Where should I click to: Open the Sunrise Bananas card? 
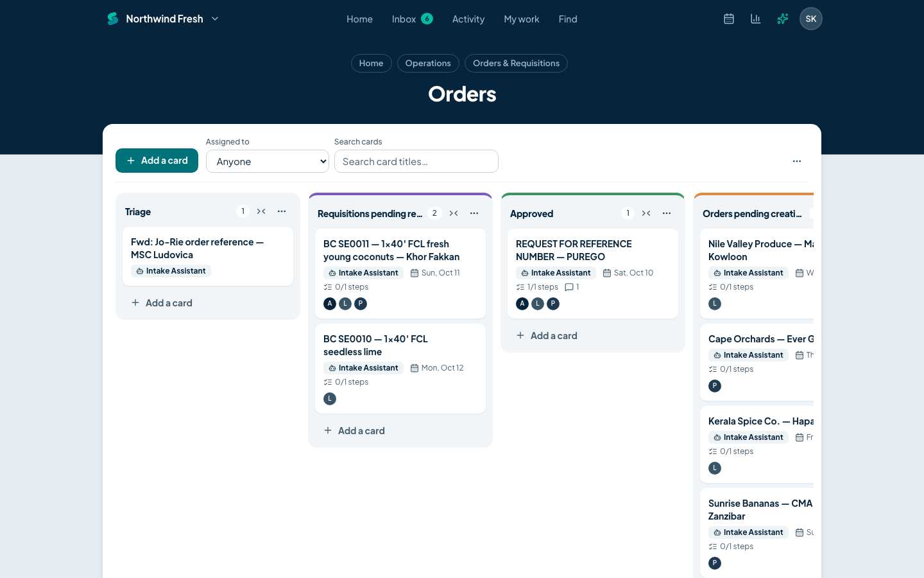tap(757, 533)
